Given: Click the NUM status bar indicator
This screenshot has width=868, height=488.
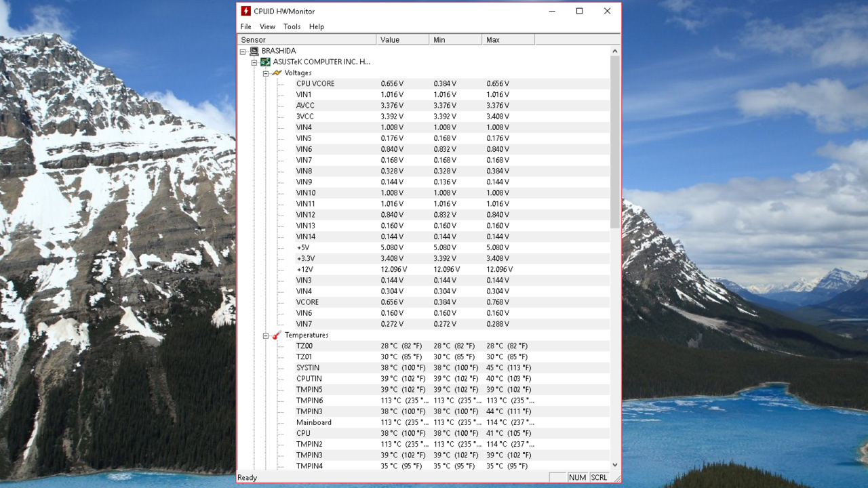Looking at the screenshot, I should click(x=577, y=477).
